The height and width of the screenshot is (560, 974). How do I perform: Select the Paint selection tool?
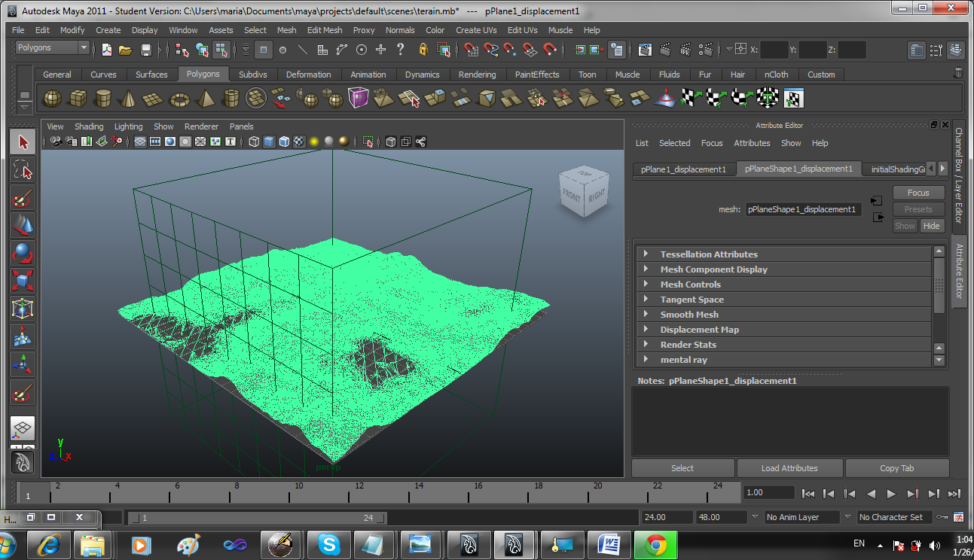tap(23, 199)
